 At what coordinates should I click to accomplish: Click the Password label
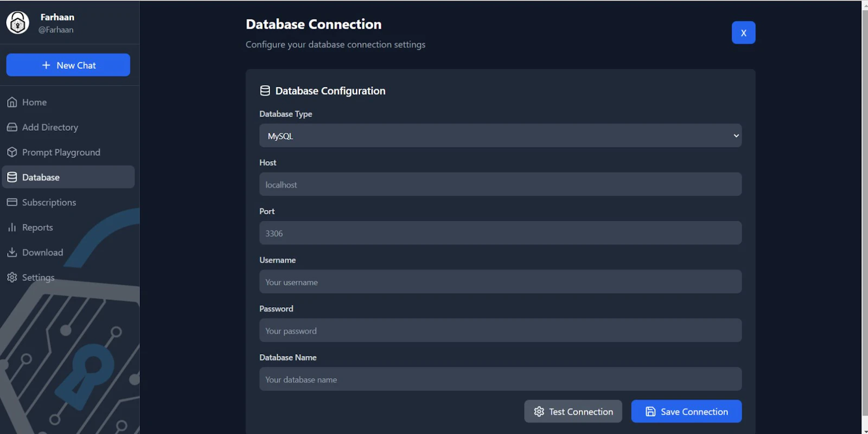pos(276,309)
